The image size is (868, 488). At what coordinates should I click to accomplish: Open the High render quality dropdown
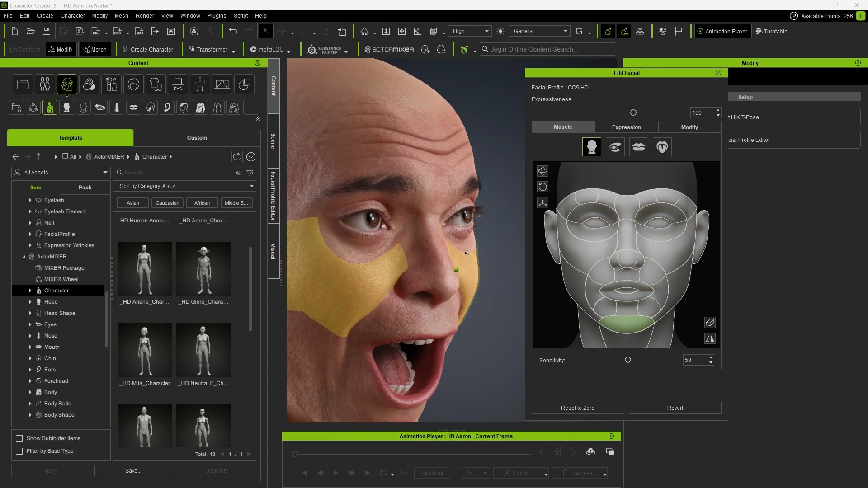tap(471, 31)
